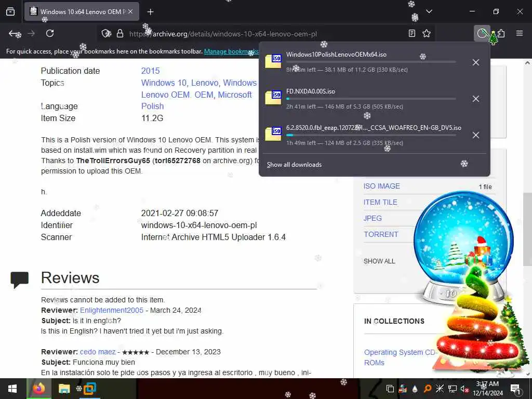The width and height of the screenshot is (532, 399).
Task: Open reviewer cedo maez profile
Action: click(98, 352)
